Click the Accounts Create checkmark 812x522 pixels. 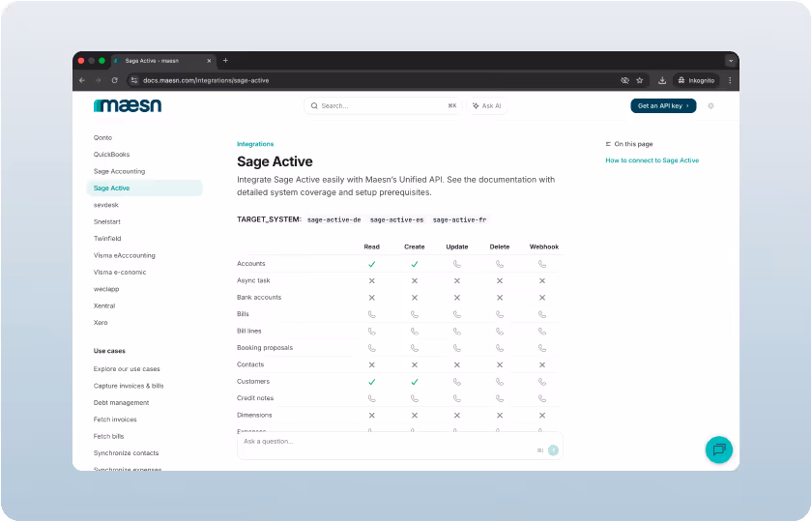click(x=415, y=264)
